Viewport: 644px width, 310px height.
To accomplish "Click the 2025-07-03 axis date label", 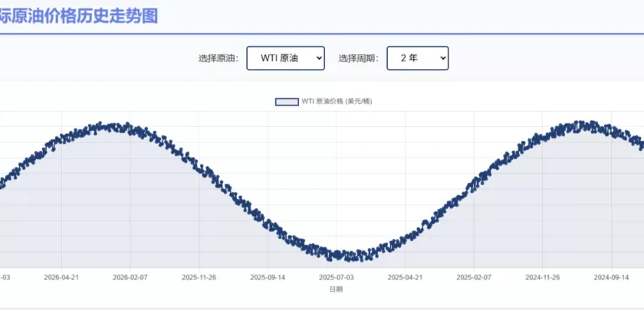I will click(336, 277).
